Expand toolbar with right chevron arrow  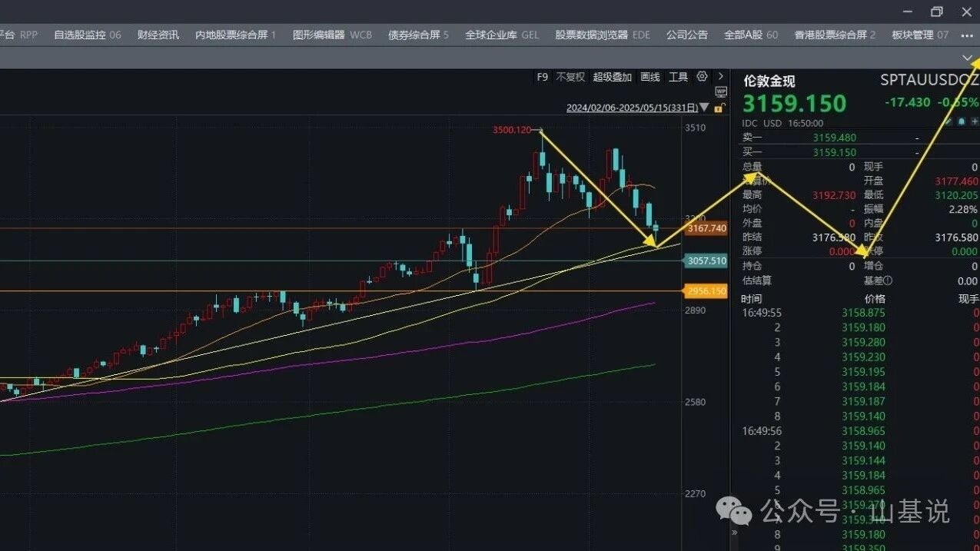(x=721, y=76)
